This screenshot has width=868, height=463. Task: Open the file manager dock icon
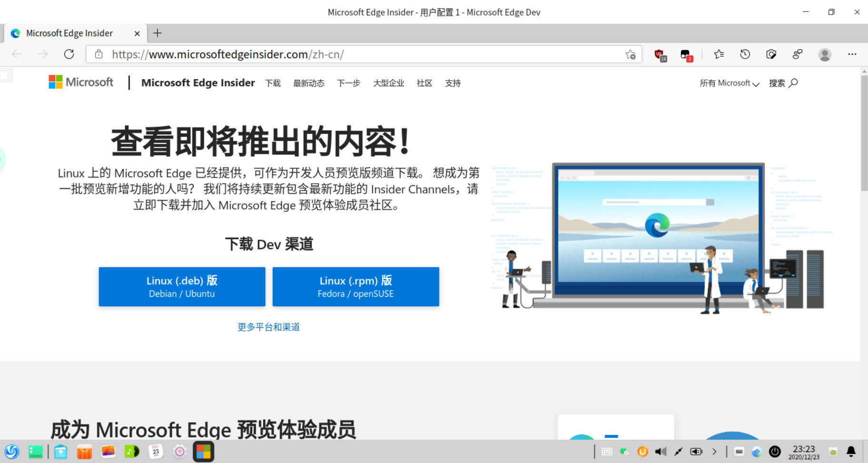tap(60, 452)
